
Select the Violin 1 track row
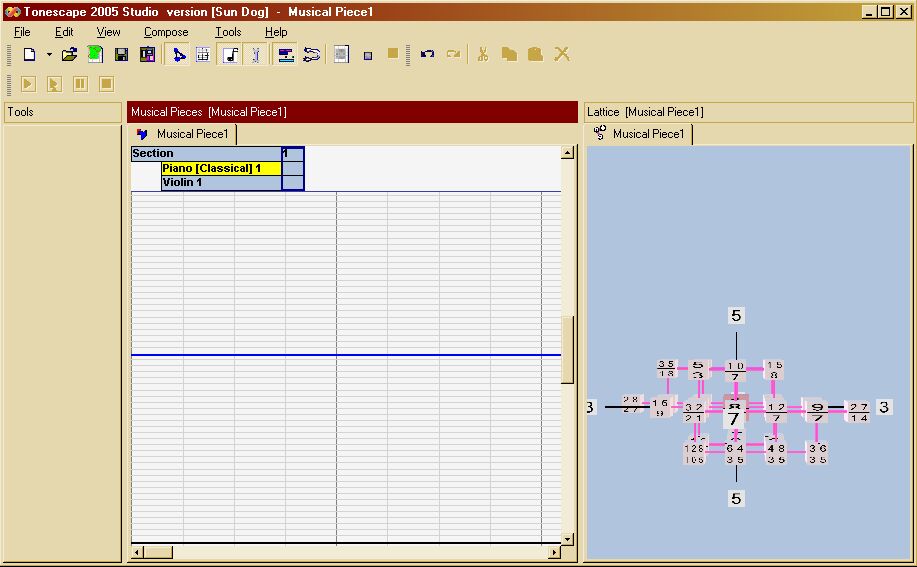pyautogui.click(x=222, y=182)
